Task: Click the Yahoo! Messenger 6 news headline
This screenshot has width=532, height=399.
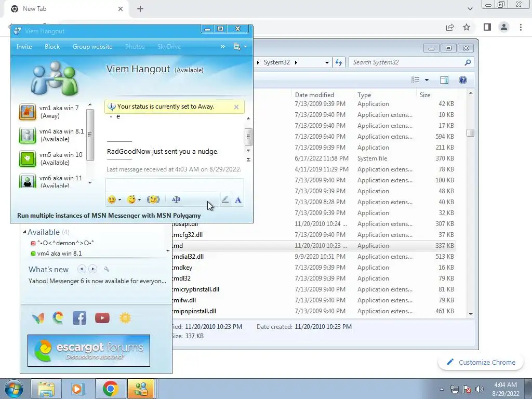Action: pos(97,281)
